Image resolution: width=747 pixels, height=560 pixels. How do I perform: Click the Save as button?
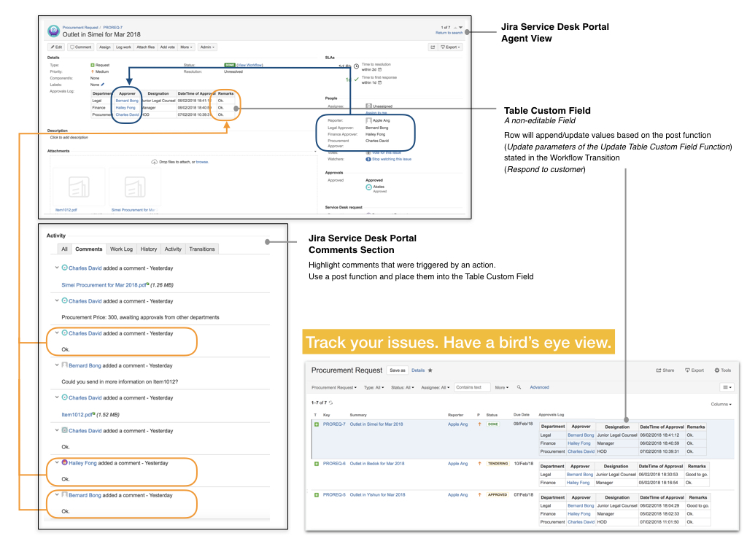click(x=398, y=370)
